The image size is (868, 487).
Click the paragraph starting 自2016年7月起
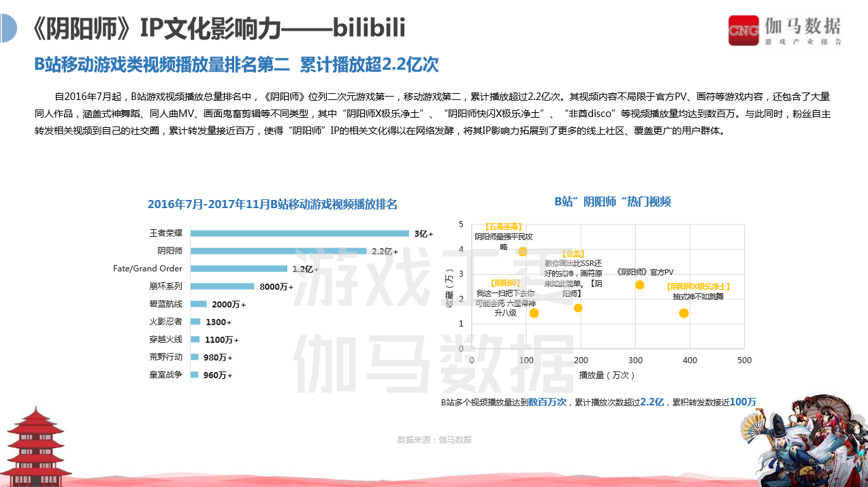pyautogui.click(x=432, y=113)
